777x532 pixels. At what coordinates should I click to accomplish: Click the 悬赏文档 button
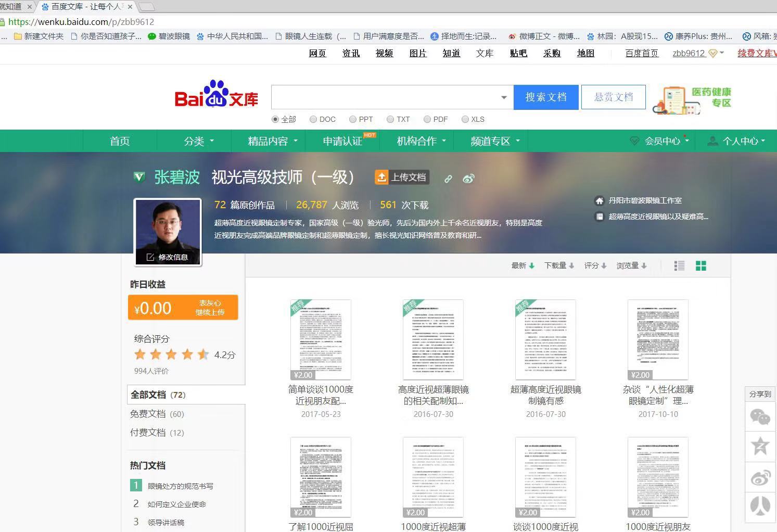(614, 97)
